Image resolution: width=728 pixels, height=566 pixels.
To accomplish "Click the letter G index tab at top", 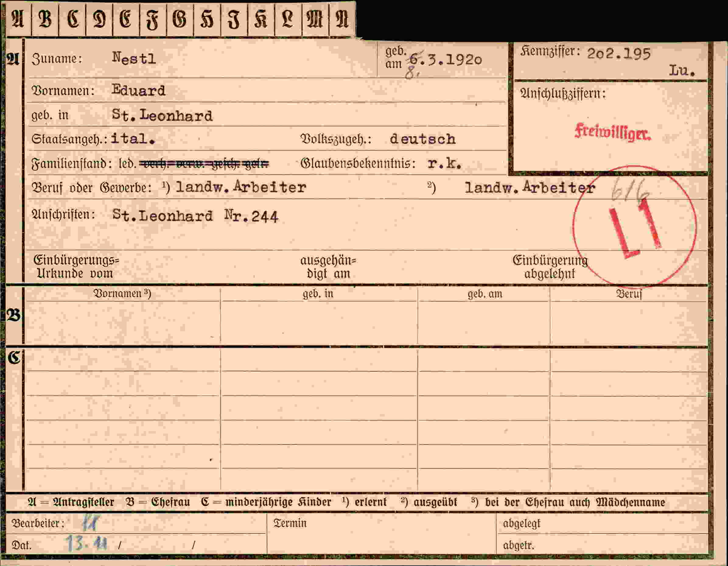I will [180, 19].
